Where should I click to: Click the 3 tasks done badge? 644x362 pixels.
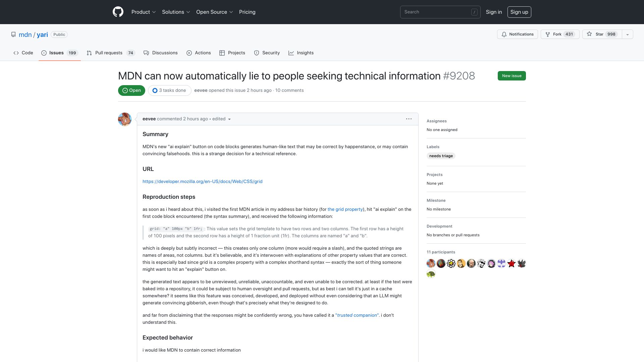pyautogui.click(x=169, y=90)
